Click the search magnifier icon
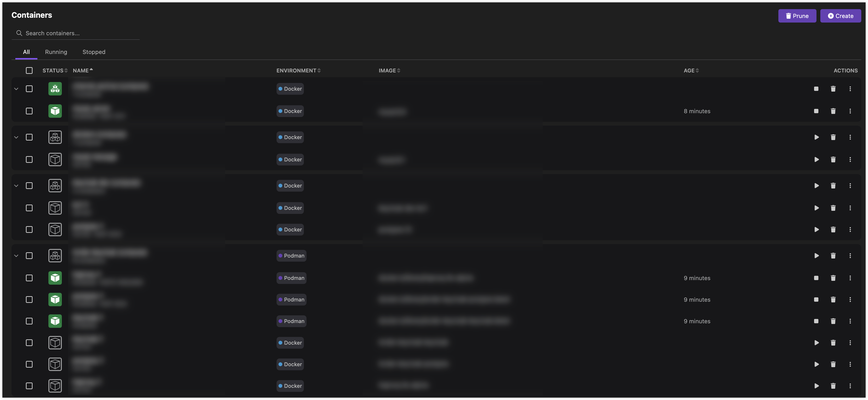The image size is (868, 400). click(x=19, y=33)
